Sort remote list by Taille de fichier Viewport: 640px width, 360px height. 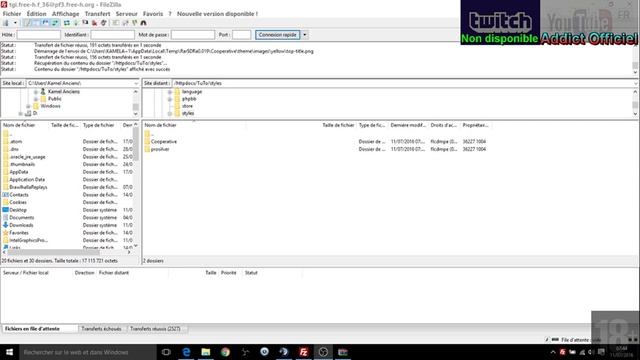[338, 125]
